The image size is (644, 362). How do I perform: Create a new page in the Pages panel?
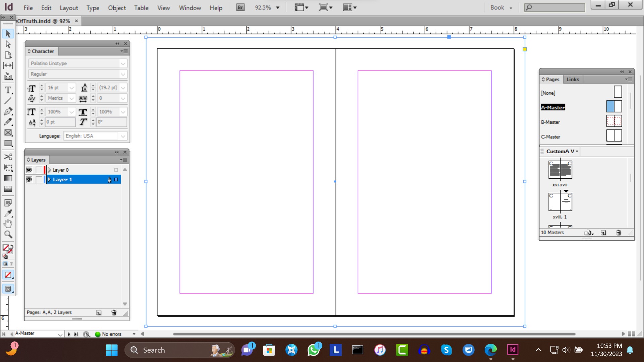[x=603, y=233]
